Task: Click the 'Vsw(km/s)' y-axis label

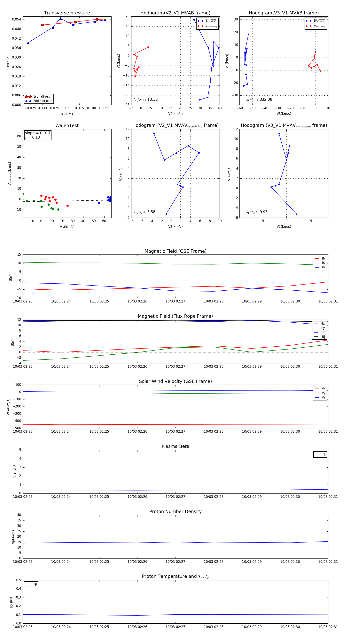Action: pyautogui.click(x=8, y=407)
